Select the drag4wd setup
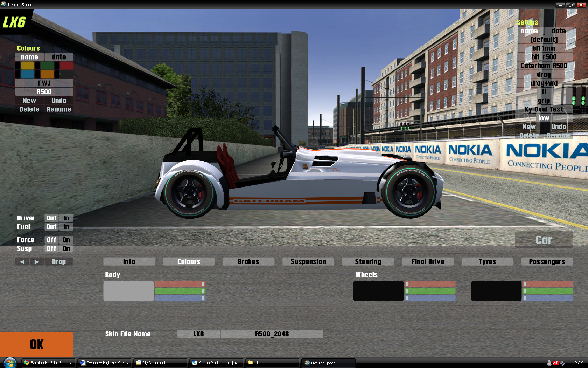 [544, 83]
